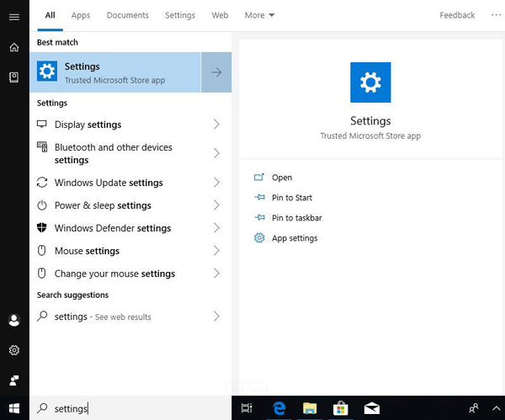Click the large Settings tile in preview pane

pyautogui.click(x=370, y=82)
